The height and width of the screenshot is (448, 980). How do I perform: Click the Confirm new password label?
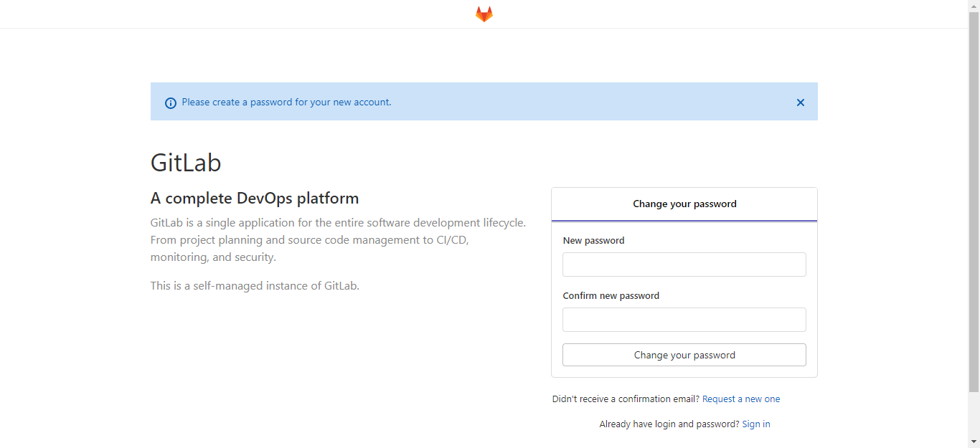pyautogui.click(x=611, y=295)
